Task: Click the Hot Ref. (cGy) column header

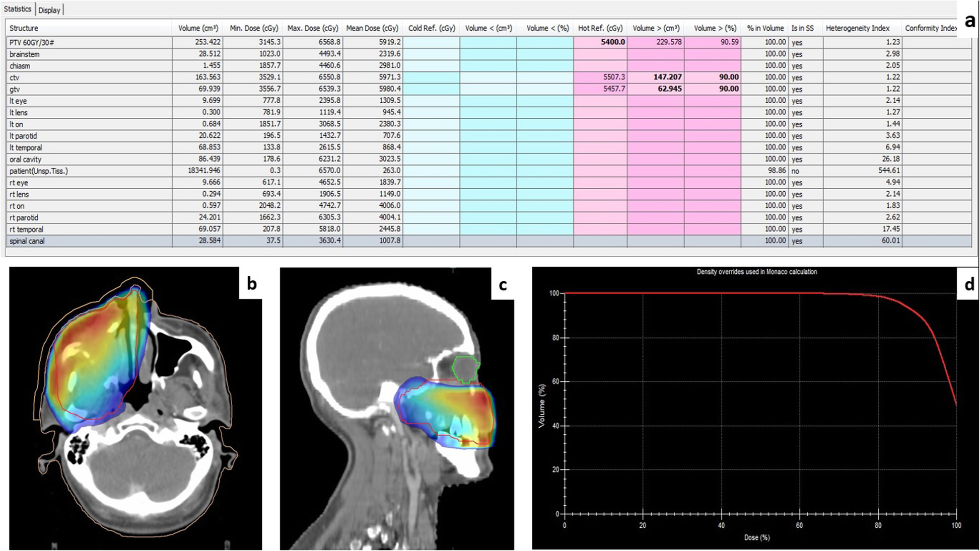Action: [x=600, y=28]
